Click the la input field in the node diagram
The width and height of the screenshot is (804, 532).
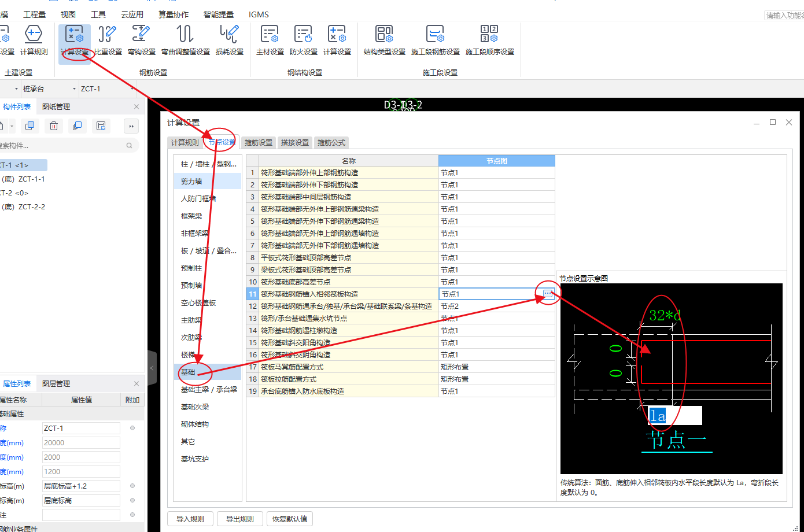coord(674,415)
